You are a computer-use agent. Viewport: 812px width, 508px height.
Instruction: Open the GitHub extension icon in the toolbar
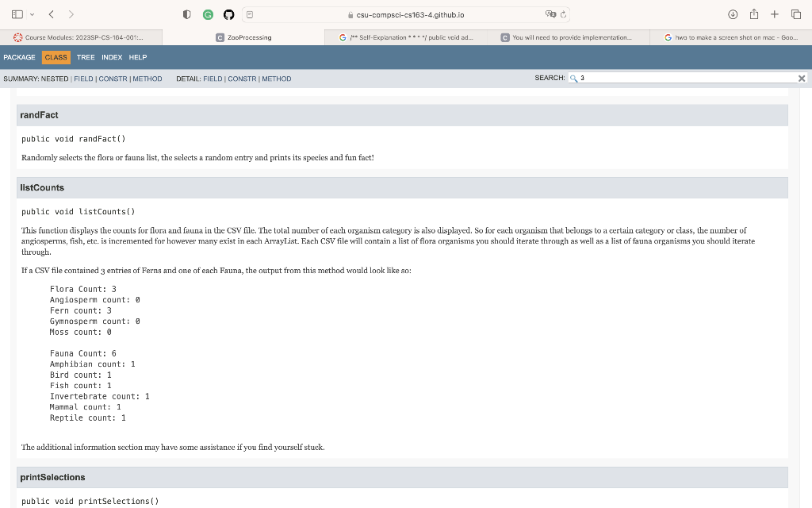click(x=230, y=13)
